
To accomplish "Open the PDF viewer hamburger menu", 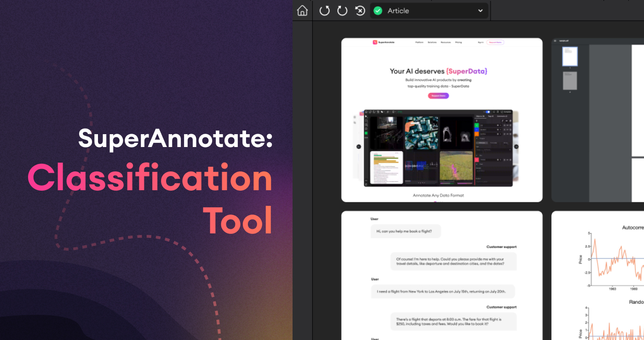I will 555,41.
